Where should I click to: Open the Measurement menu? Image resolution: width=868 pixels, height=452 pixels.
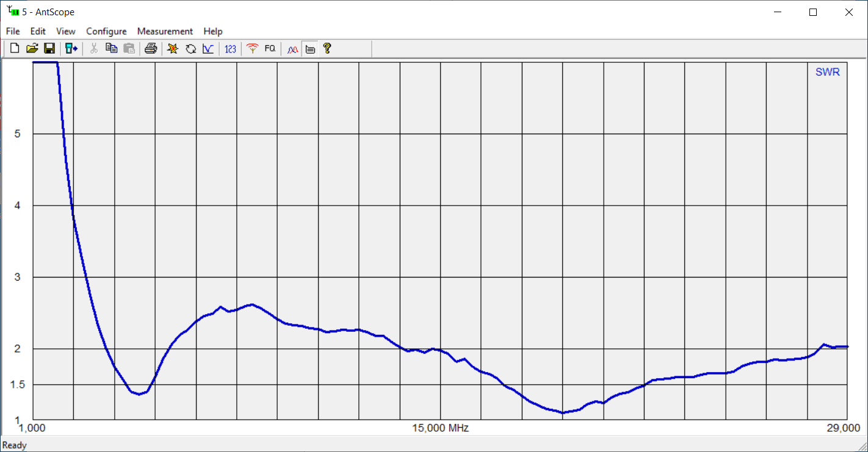pyautogui.click(x=165, y=31)
